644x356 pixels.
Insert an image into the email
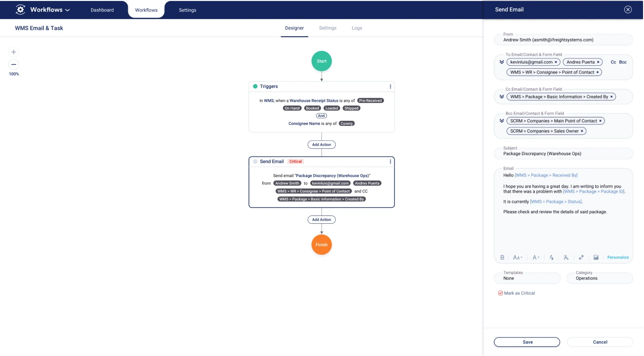(x=596, y=257)
